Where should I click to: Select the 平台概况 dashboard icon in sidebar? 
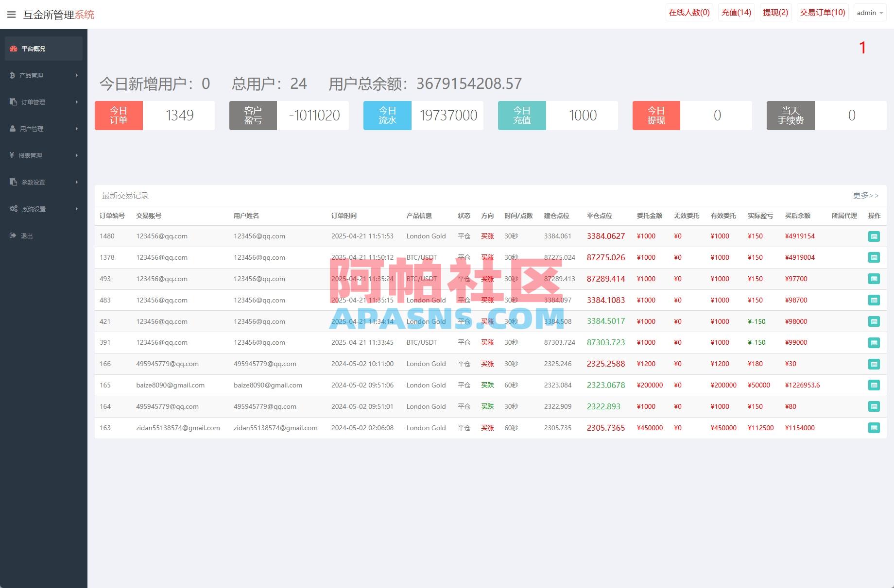point(12,48)
